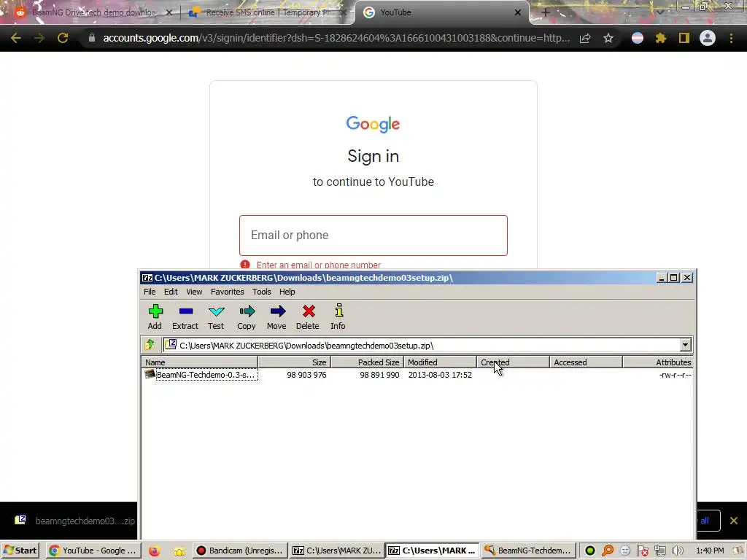The image size is (747, 560).
Task: Bookmark this page with the star icon
Action: pyautogui.click(x=608, y=38)
